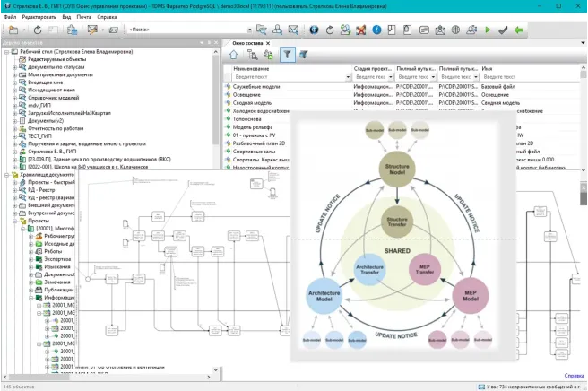This screenshot has height=391, width=588.
Task: Click the Справка link at bottom right
Action: [574, 375]
